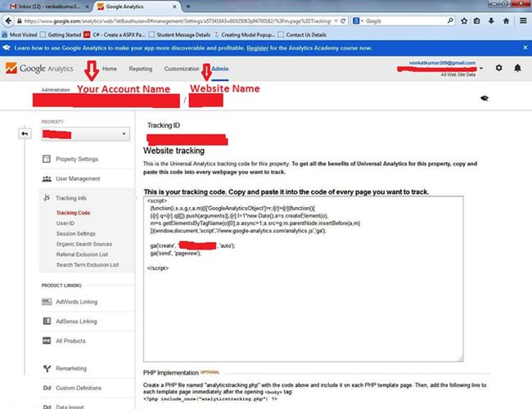Viewport: 532px width, 409px height.
Task: Bookmark the page with the star icon
Action: click(x=464, y=21)
